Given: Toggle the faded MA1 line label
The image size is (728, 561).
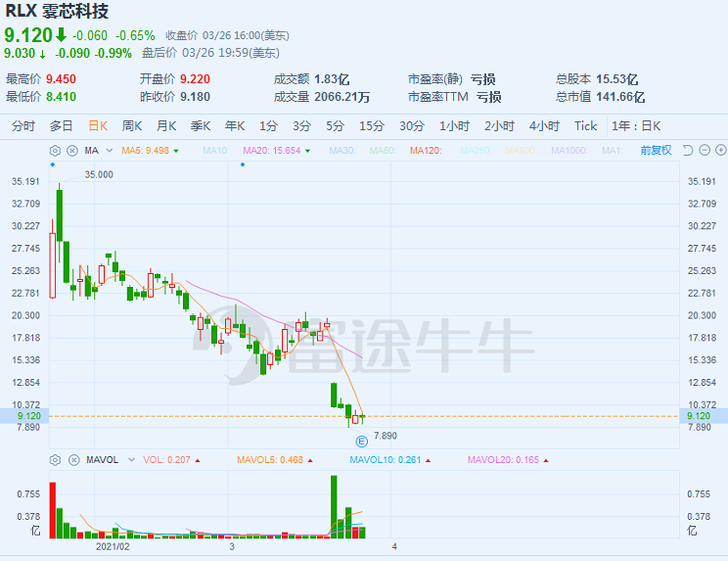Looking at the screenshot, I should [613, 151].
